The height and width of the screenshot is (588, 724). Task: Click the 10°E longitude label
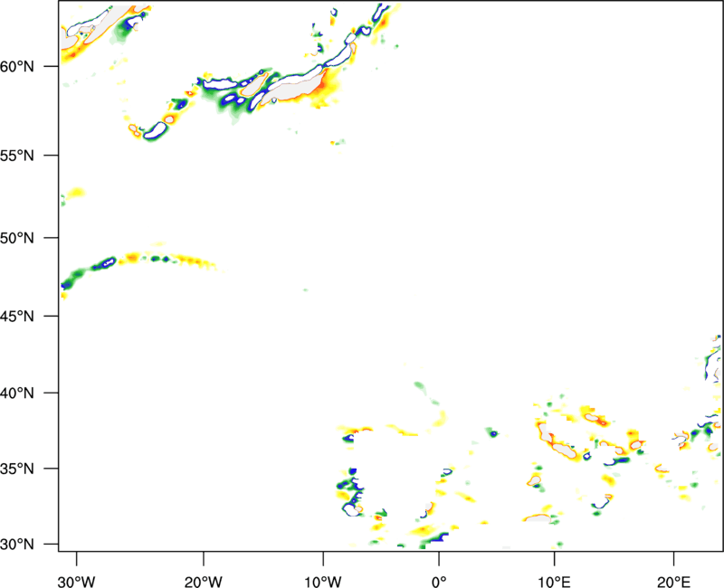(x=554, y=582)
